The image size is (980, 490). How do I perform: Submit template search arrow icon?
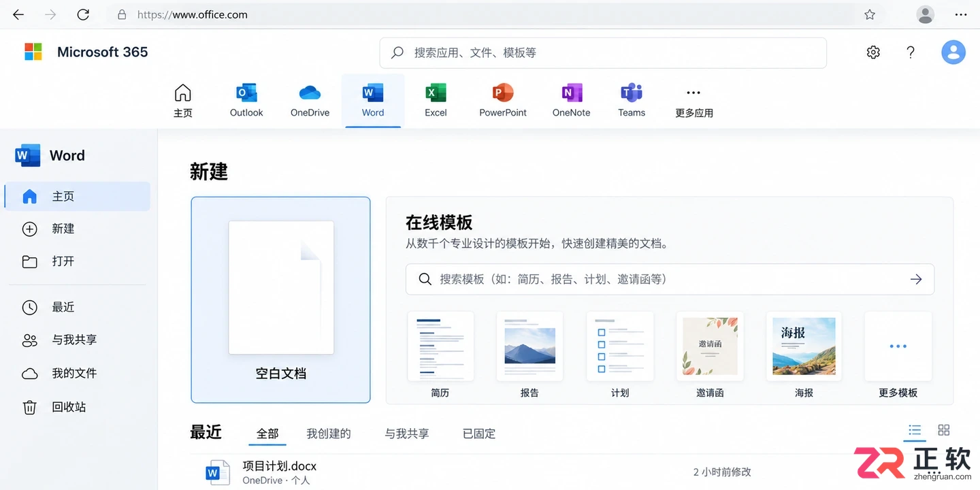tap(916, 279)
